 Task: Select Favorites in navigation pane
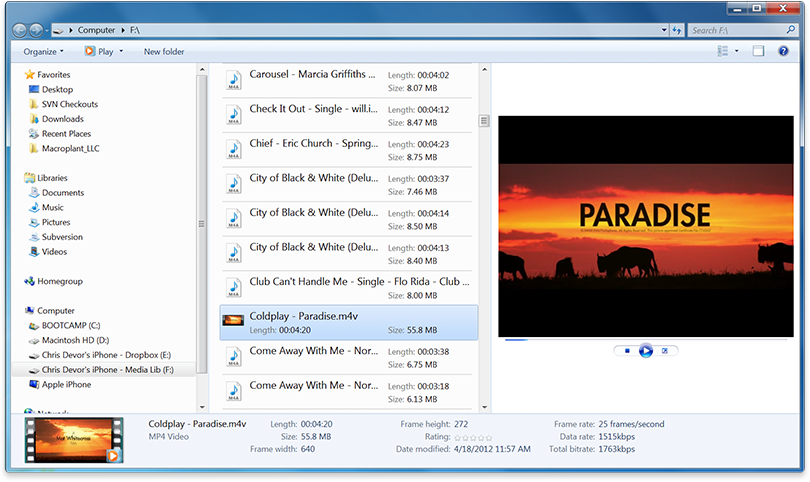coord(48,75)
